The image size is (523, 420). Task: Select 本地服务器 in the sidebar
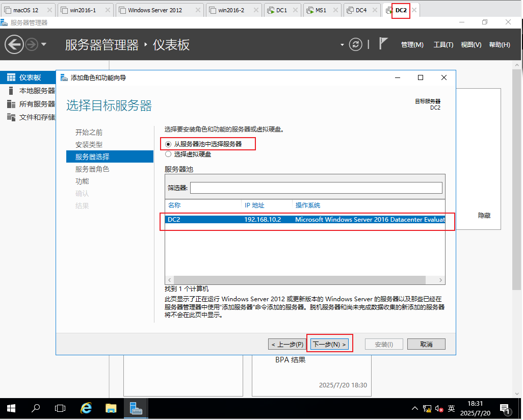pyautogui.click(x=28, y=91)
